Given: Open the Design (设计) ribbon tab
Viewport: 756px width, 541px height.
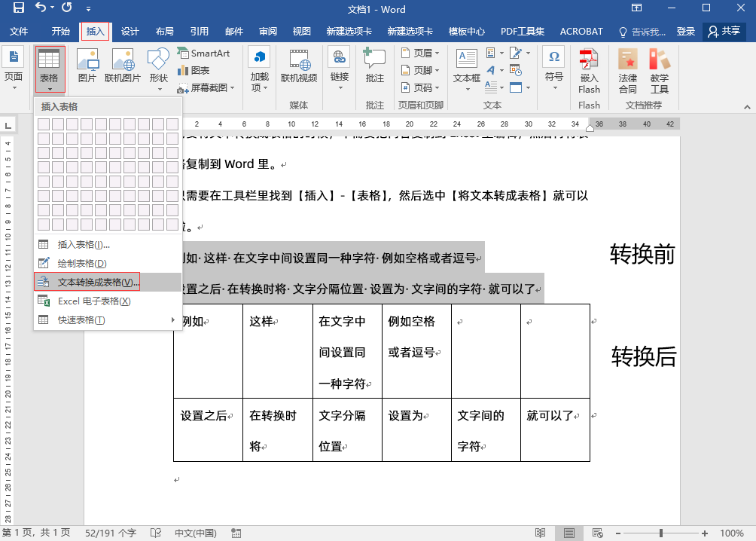Looking at the screenshot, I should (x=130, y=32).
